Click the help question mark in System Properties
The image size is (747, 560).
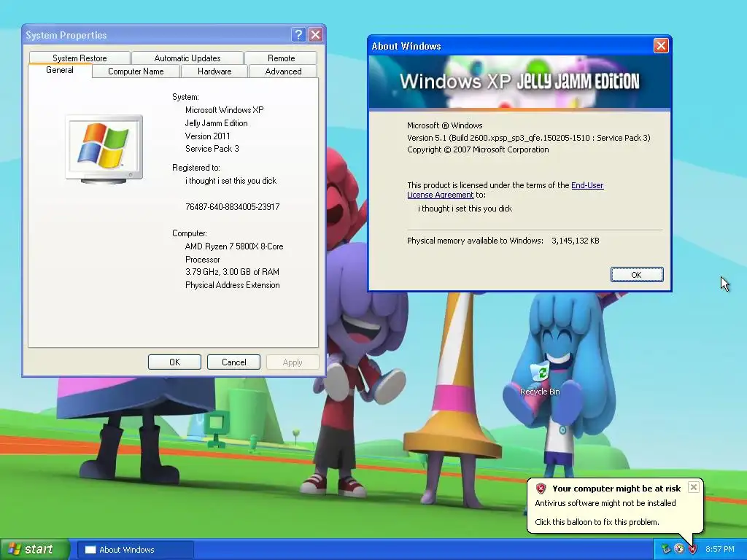pyautogui.click(x=298, y=34)
